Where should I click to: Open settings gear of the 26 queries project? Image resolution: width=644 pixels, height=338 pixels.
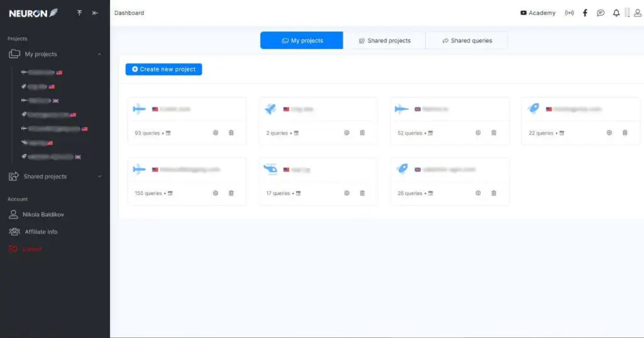(x=478, y=194)
